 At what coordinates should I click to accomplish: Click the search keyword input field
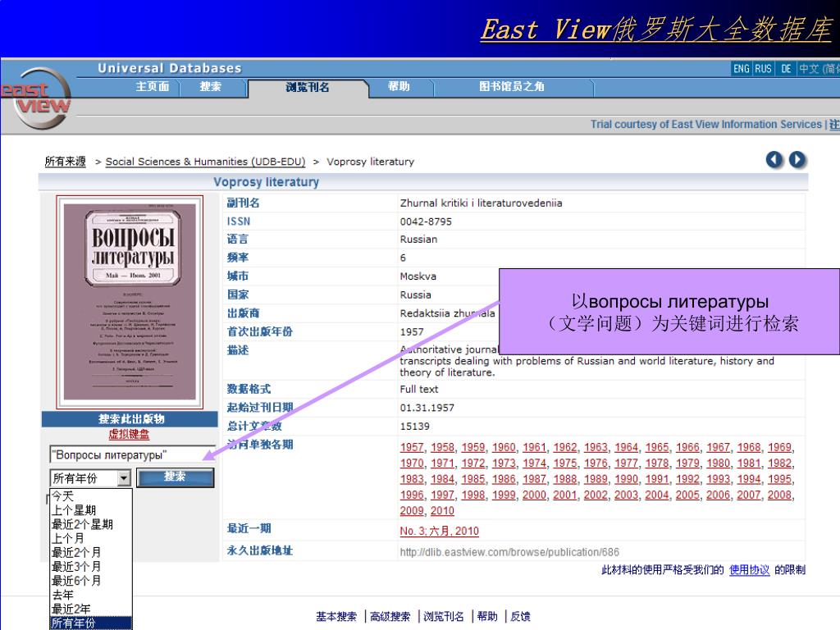132,454
